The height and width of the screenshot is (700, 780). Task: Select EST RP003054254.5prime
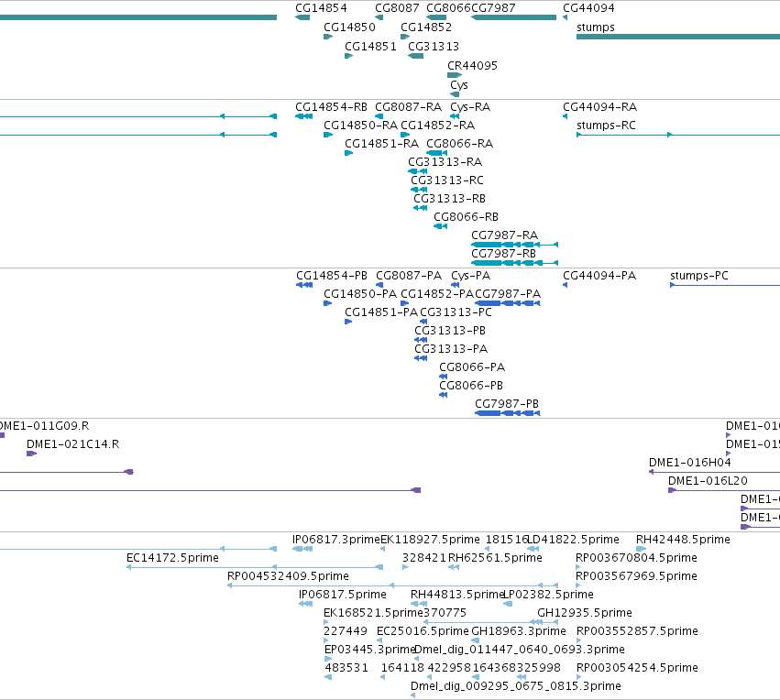[637, 668]
